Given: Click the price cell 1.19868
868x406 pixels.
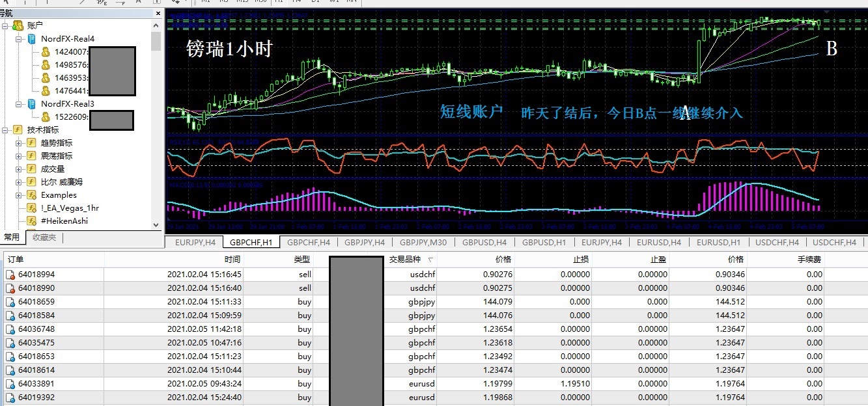Looking at the screenshot, I should 497,398.
